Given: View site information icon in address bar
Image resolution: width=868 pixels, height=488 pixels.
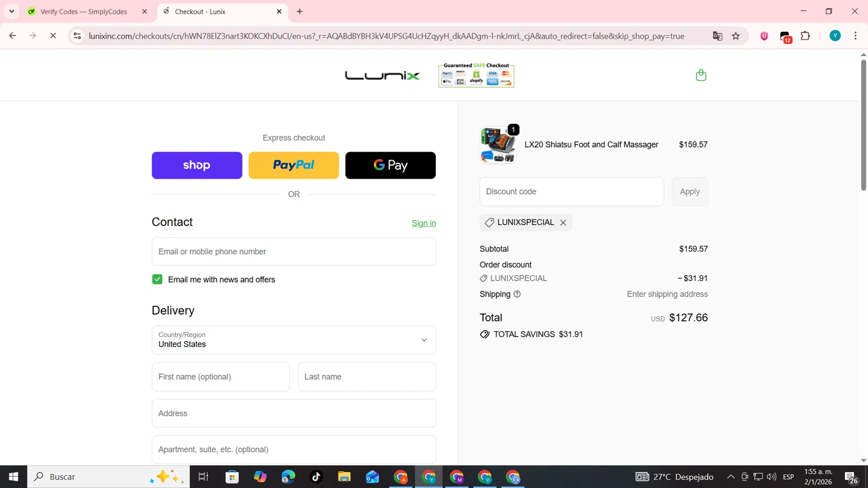Looking at the screenshot, I should (x=77, y=36).
